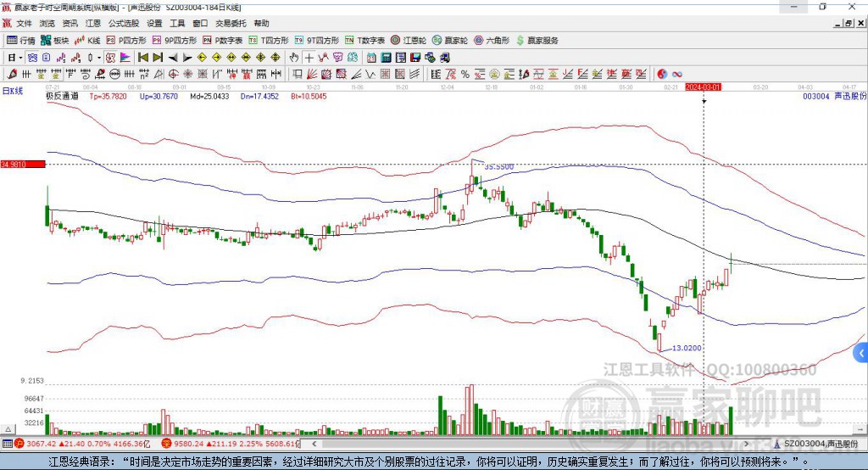
Task: Jump to the first bar button
Action: pyautogui.click(x=143, y=57)
